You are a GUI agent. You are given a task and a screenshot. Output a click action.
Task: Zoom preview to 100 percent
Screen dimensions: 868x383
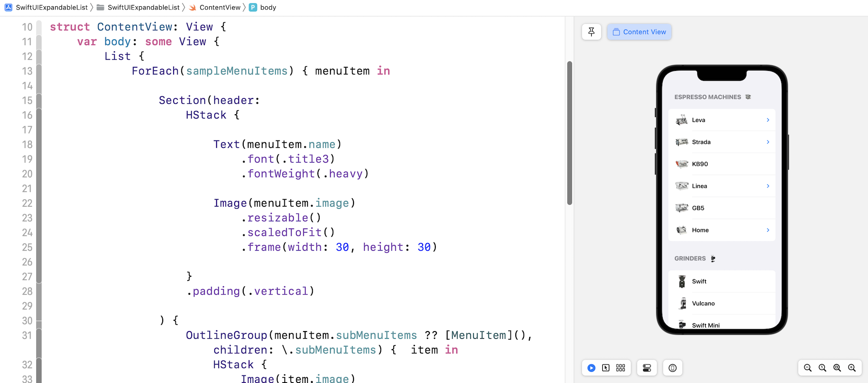[x=823, y=368]
